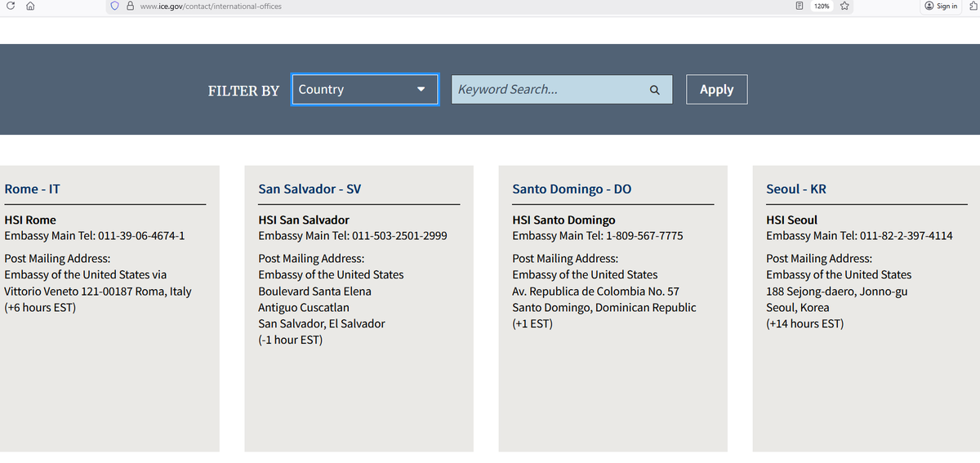Select Seoul, Korea address line
980x463 pixels.
click(798, 308)
